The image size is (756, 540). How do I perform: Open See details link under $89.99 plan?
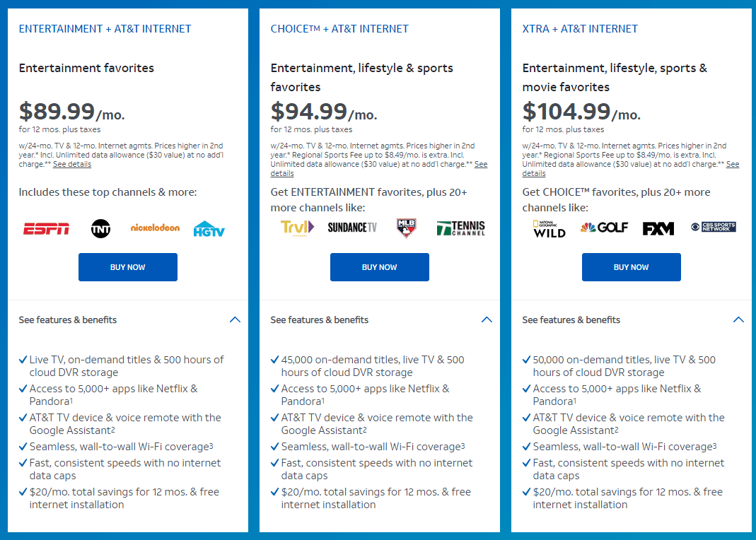tap(72, 163)
